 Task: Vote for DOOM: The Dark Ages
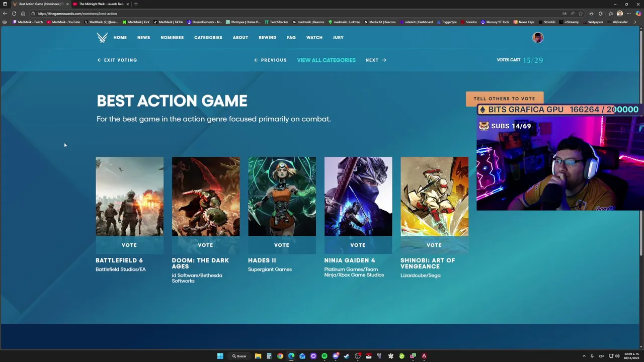click(206, 245)
